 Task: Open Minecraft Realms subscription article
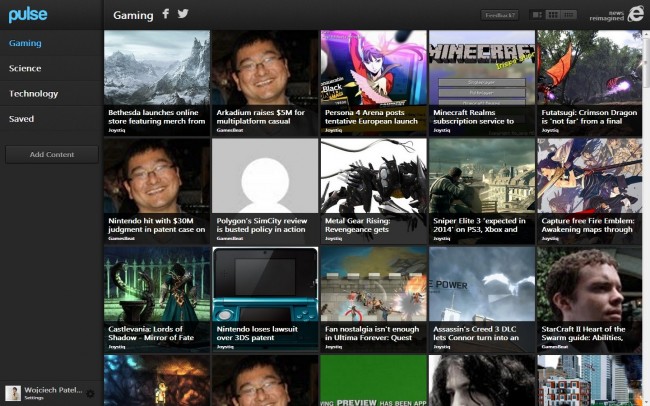pos(482,83)
